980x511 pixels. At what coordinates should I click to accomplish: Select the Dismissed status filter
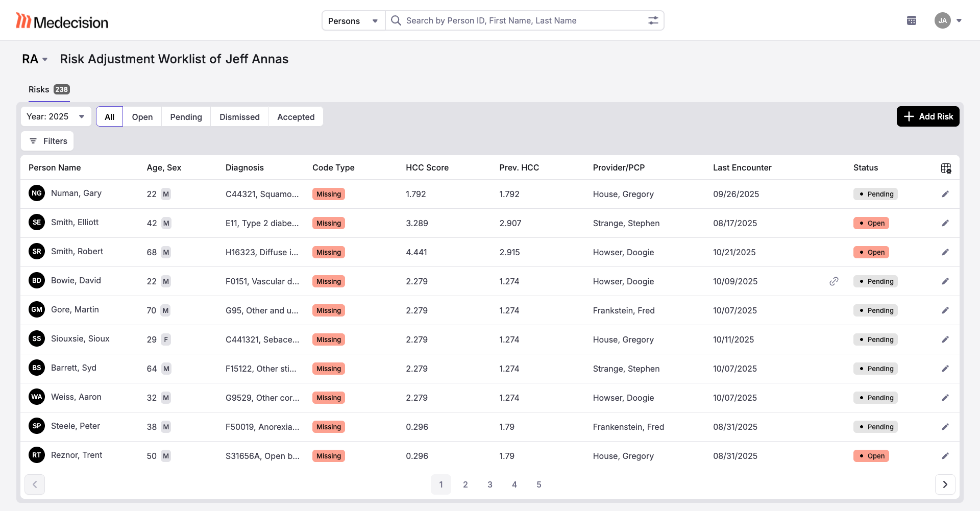[239, 117]
